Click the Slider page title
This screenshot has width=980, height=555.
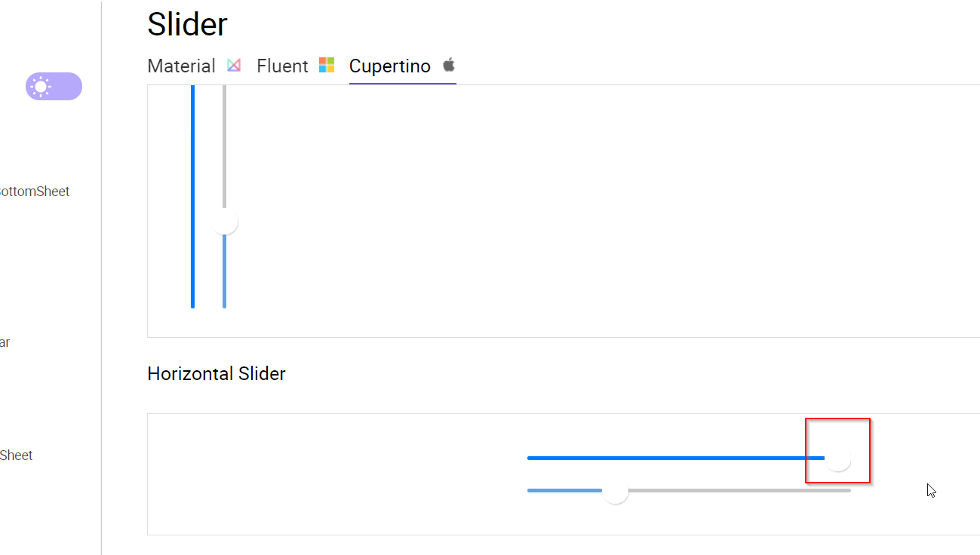point(187,23)
